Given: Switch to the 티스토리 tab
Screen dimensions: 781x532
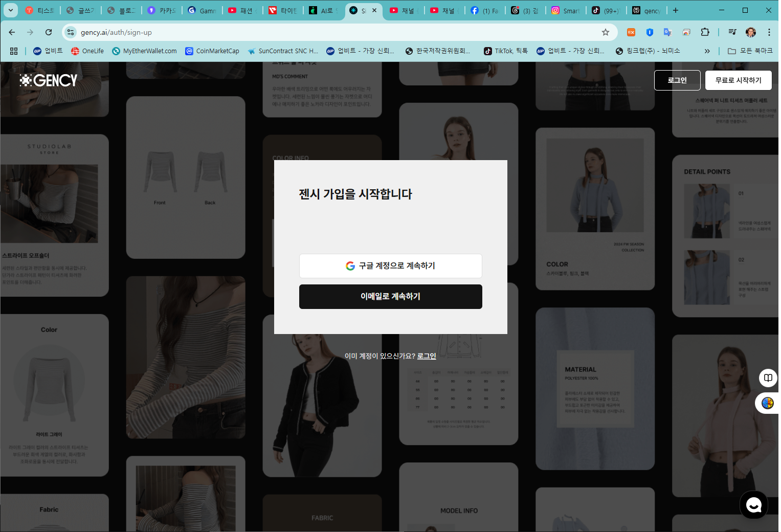Looking at the screenshot, I should click(40, 10).
